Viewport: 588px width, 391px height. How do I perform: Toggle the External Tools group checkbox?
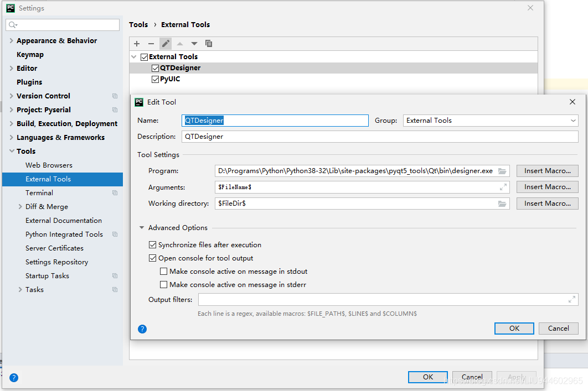144,57
